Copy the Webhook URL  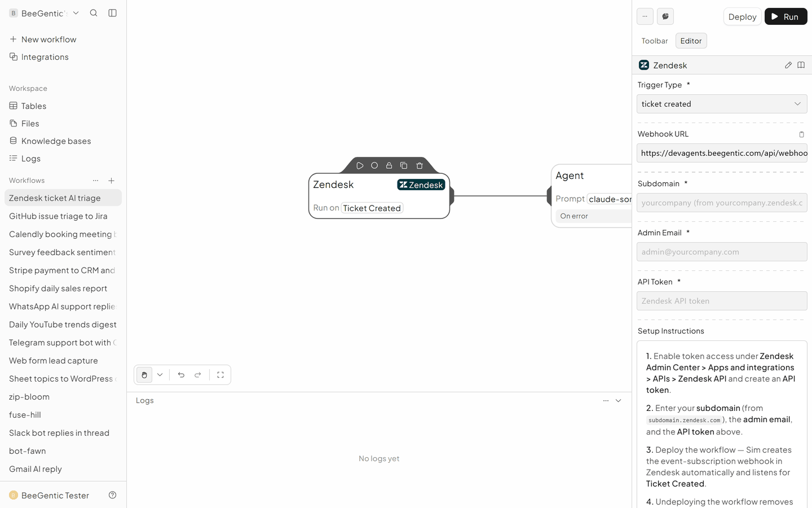click(801, 134)
